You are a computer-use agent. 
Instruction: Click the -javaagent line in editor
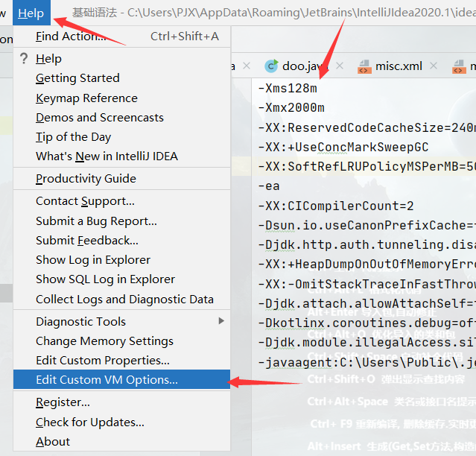coord(366,363)
